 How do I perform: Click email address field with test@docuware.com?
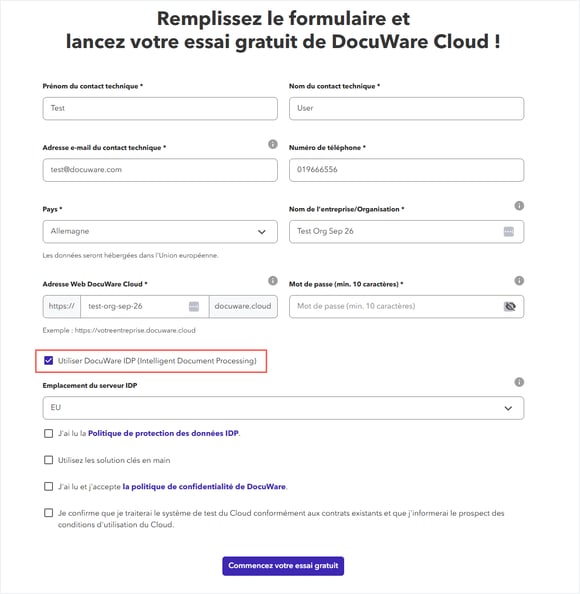point(160,170)
